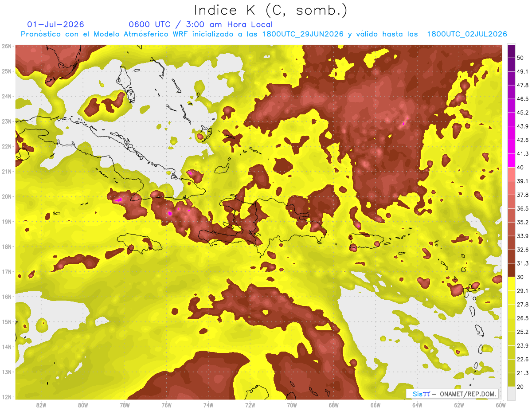Click the 20N latitude label
532x411 pixels.
6,196
